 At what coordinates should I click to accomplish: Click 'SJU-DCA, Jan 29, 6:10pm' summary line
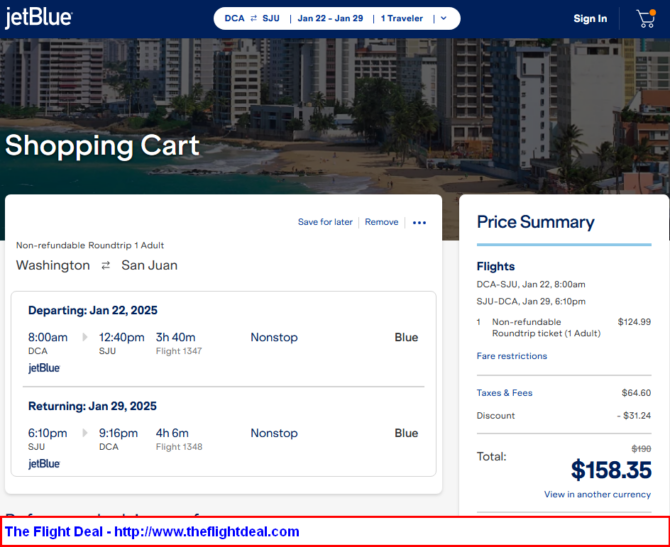click(x=531, y=302)
